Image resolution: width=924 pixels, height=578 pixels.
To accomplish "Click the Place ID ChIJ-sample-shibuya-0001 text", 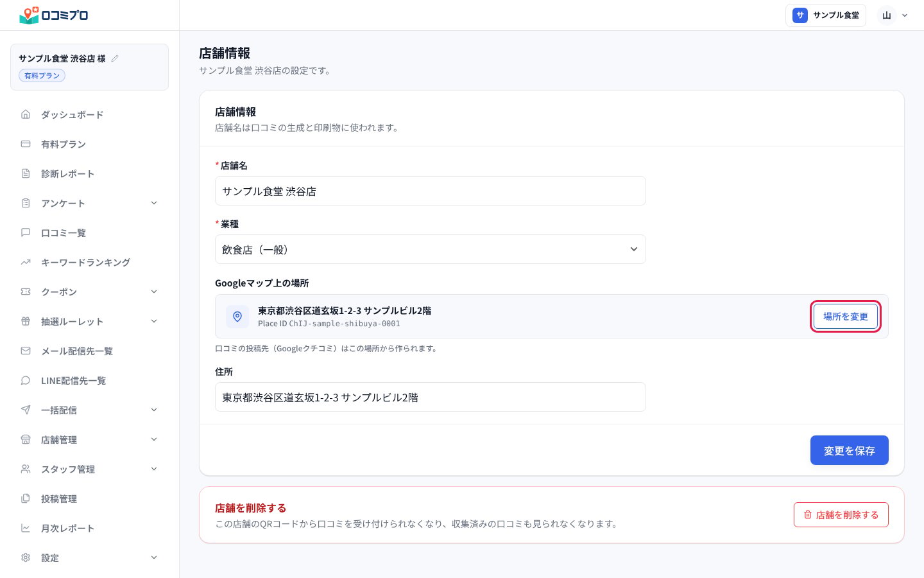I will tap(329, 324).
